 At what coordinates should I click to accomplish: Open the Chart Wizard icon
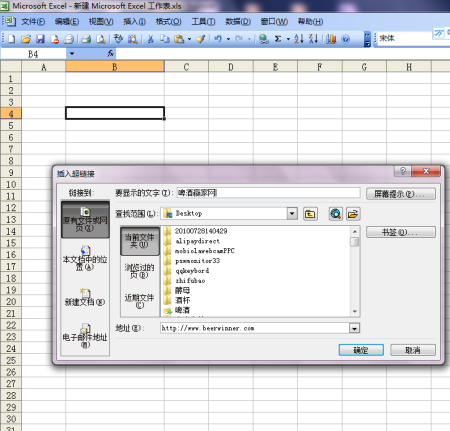coord(331,39)
